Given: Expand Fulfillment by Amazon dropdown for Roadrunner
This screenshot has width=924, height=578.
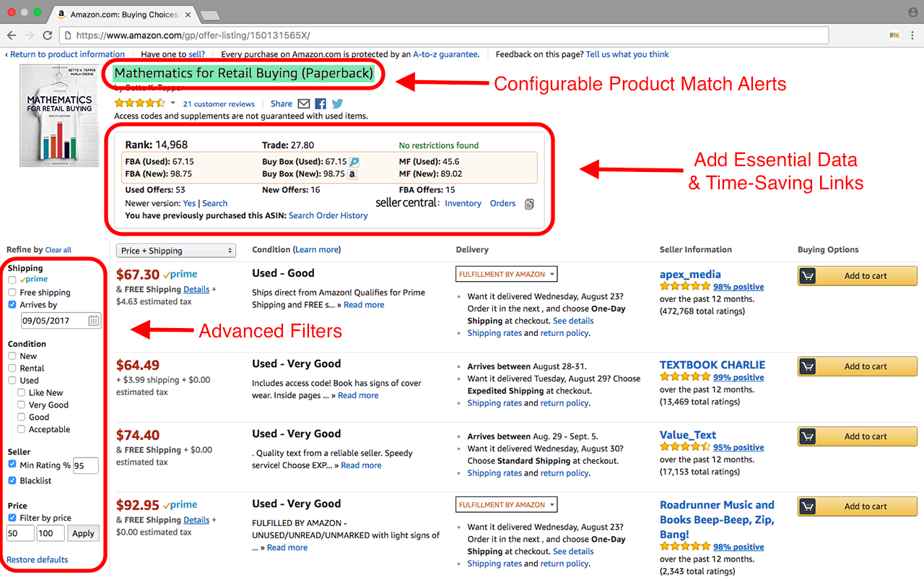Looking at the screenshot, I should 507,504.
